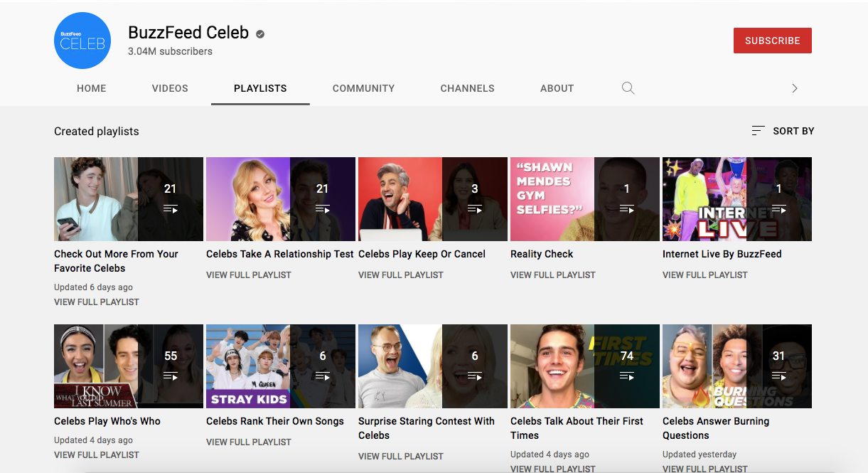Open Celebs Play Keep Or Cancel thumbnail
The image size is (868, 473).
pos(433,199)
